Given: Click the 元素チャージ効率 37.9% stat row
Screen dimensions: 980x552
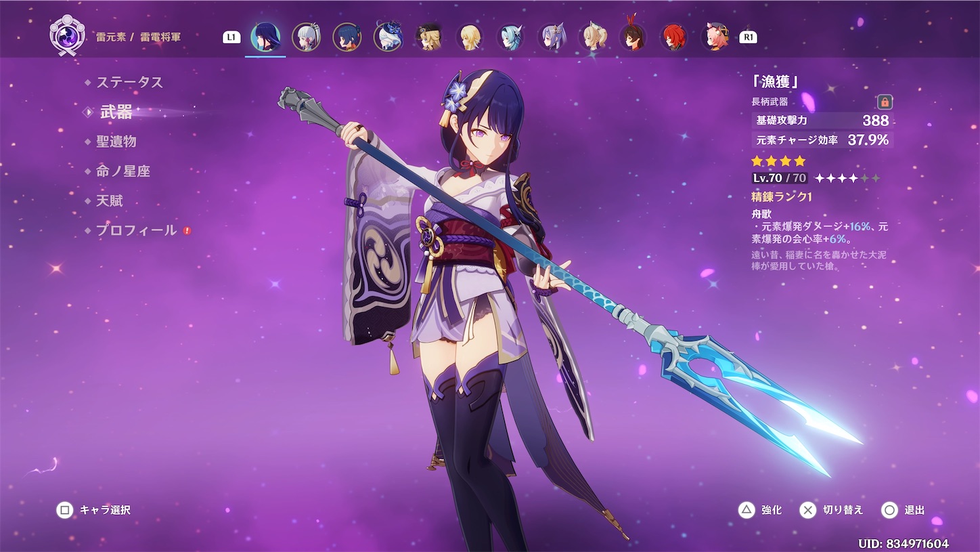Looking at the screenshot, I should pos(822,140).
